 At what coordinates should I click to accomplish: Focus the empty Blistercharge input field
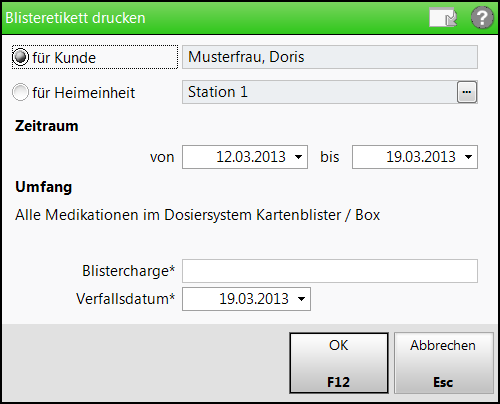pos(330,271)
